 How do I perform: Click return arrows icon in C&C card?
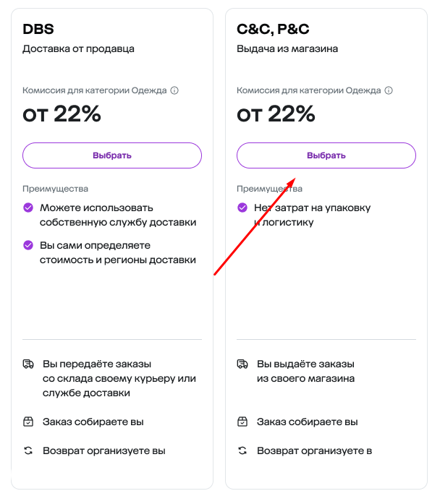(242, 450)
